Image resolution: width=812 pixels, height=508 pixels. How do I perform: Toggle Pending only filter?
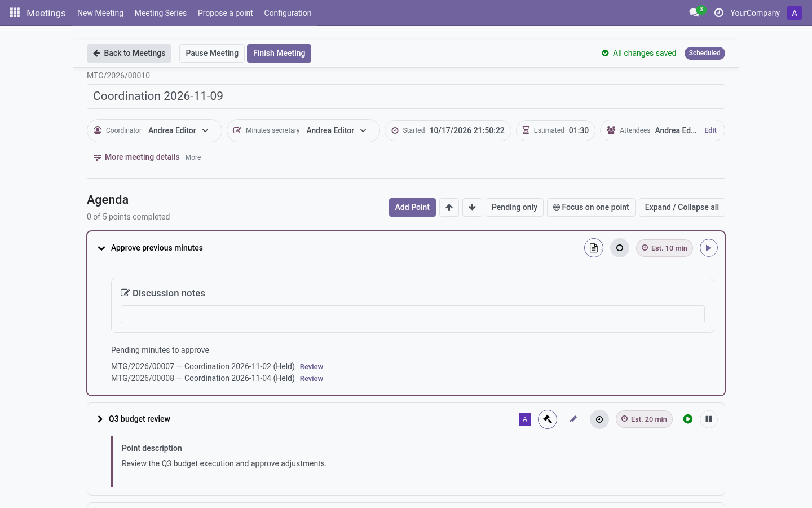514,207
